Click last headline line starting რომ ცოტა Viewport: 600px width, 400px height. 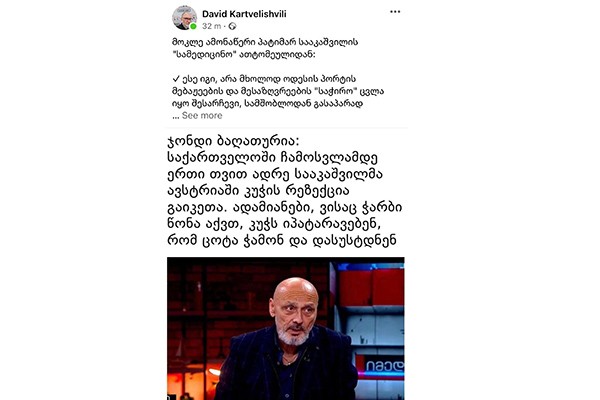click(x=281, y=240)
